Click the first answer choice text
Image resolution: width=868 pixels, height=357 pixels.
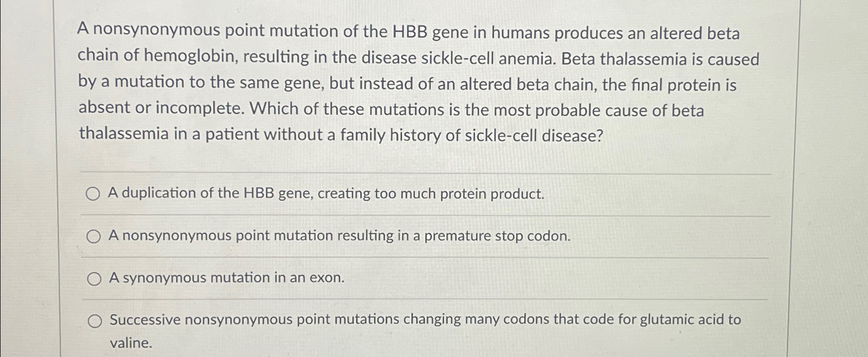[x=325, y=194]
